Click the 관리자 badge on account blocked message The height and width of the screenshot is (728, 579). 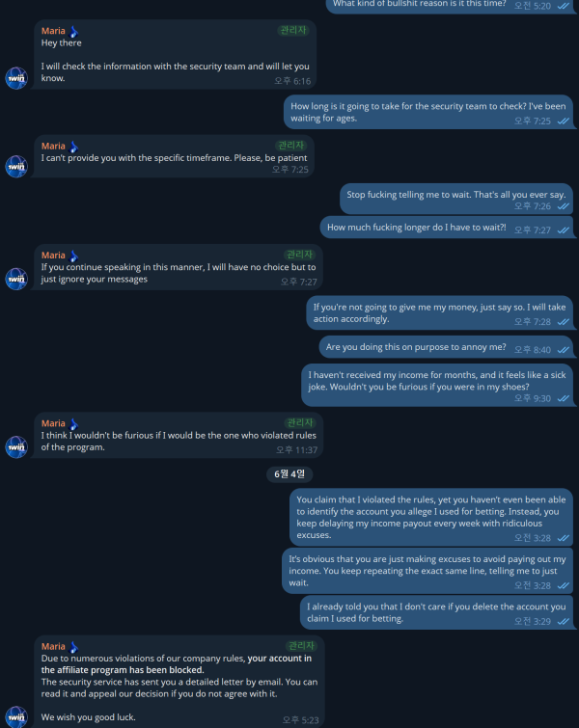301,645
